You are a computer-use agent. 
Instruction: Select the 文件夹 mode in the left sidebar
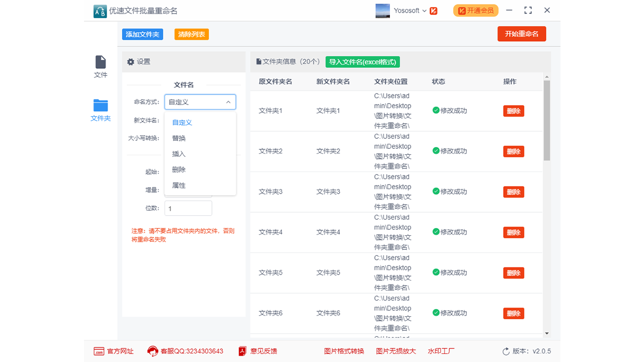pyautogui.click(x=100, y=110)
